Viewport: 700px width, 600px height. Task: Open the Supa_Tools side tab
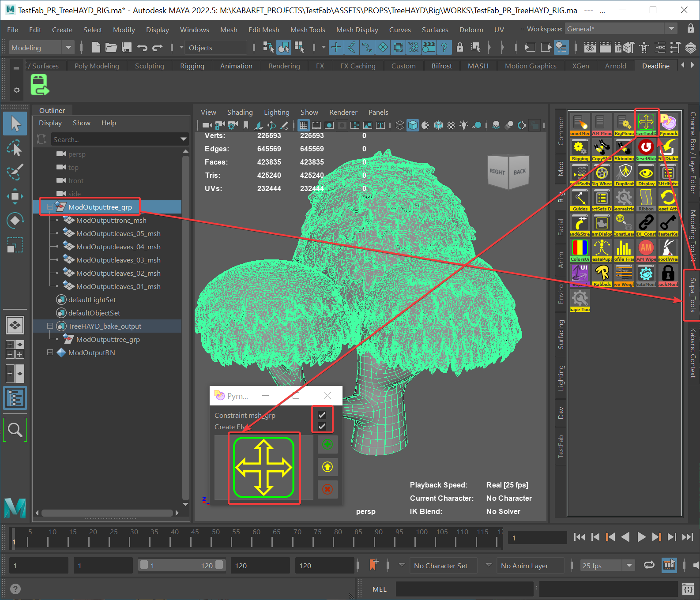(692, 295)
